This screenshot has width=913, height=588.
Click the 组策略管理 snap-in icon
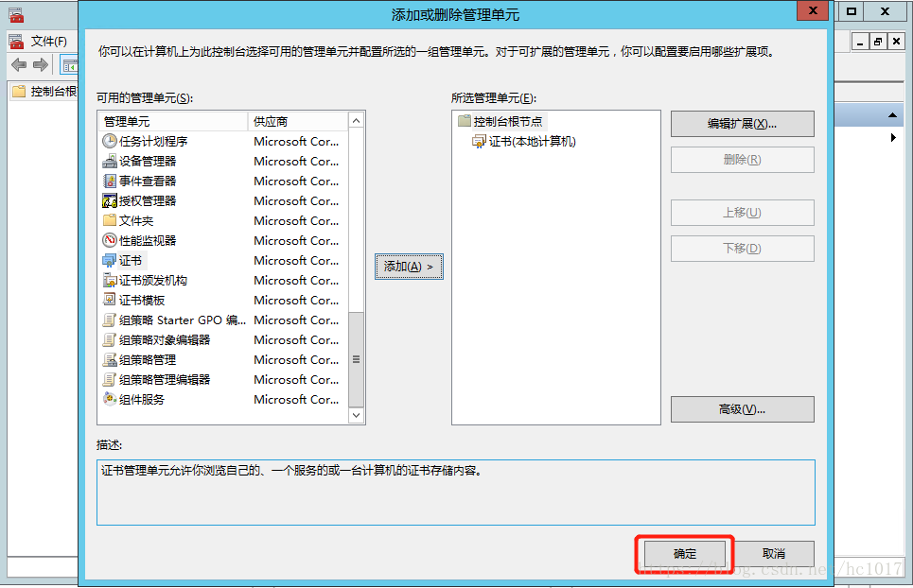pyautogui.click(x=110, y=359)
